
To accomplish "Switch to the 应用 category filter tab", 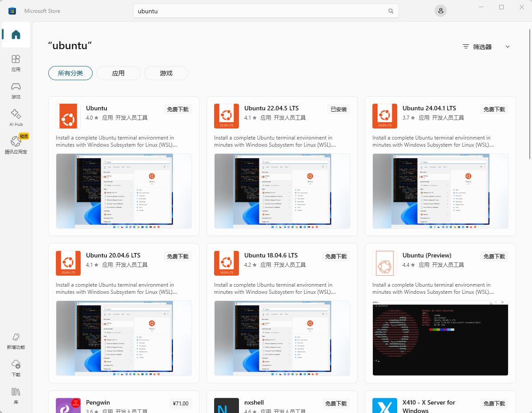I will [118, 73].
